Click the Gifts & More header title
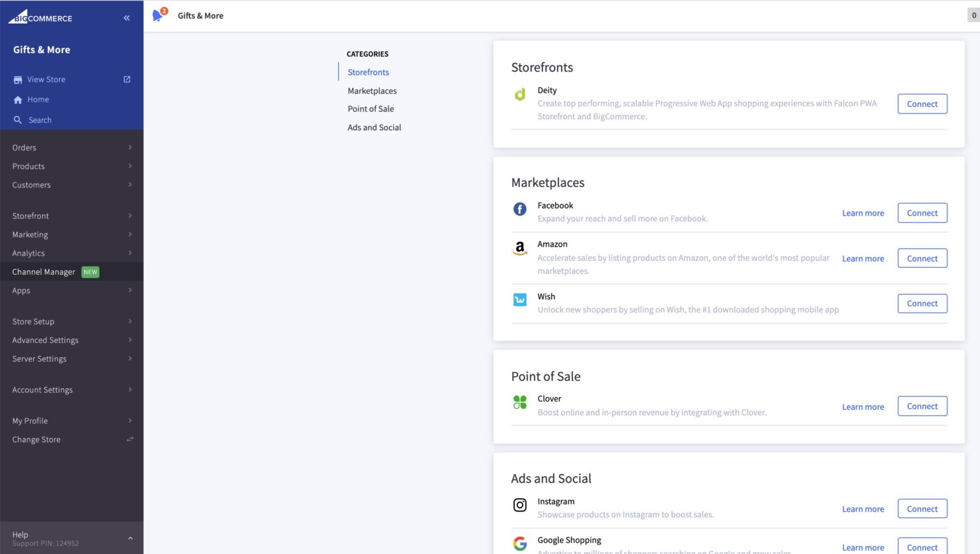The image size is (980, 554). tap(200, 16)
